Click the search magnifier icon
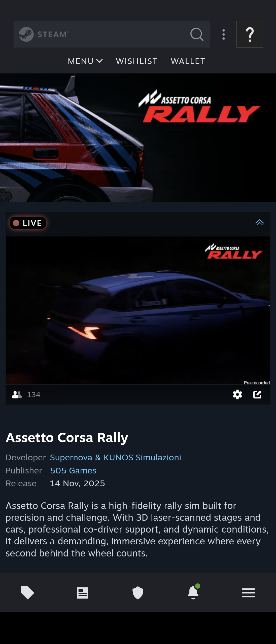 (197, 34)
